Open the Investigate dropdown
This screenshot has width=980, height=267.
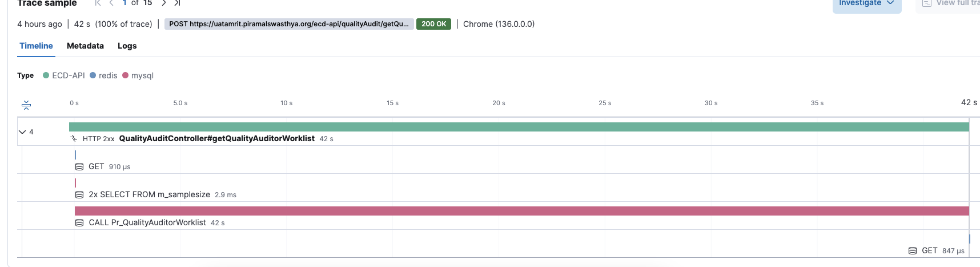pyautogui.click(x=866, y=4)
